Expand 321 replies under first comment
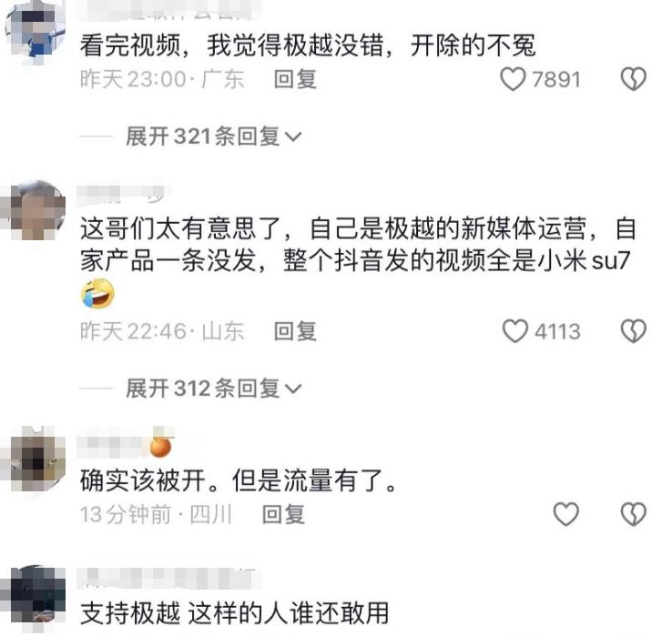 213,136
